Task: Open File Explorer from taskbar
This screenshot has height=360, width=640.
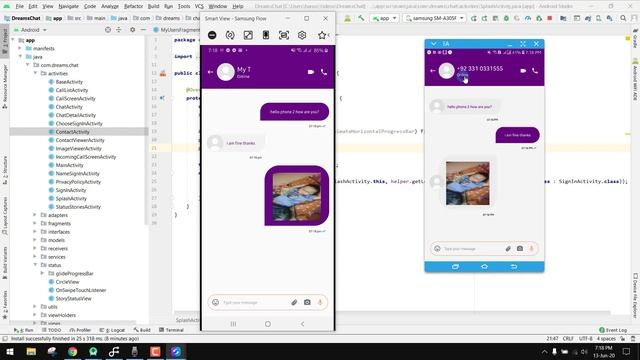Action: click(x=31, y=351)
